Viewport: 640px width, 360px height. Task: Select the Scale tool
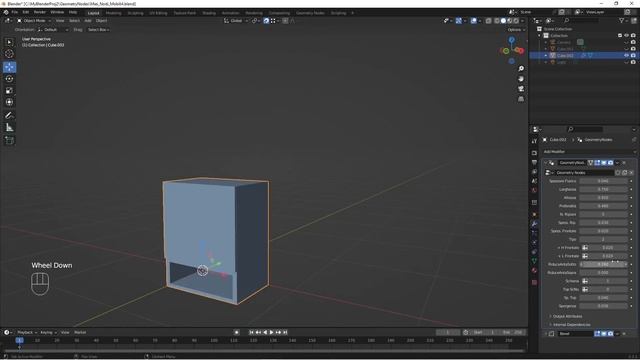tap(9, 91)
